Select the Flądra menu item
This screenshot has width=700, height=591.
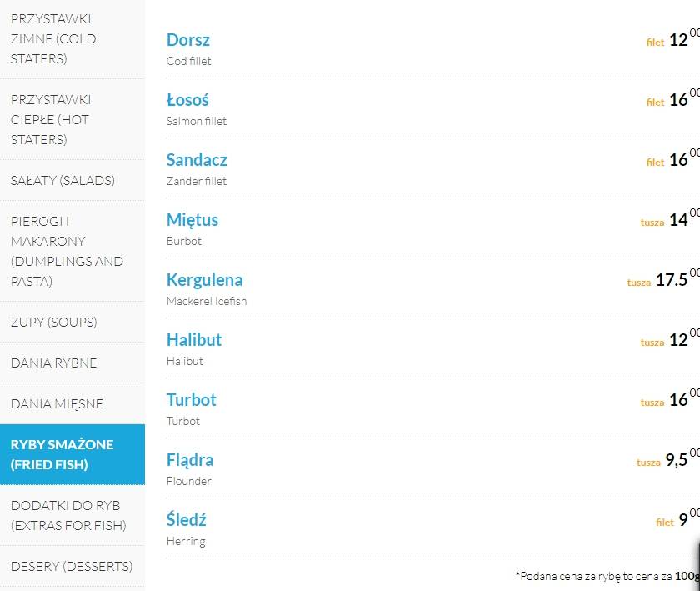190,460
